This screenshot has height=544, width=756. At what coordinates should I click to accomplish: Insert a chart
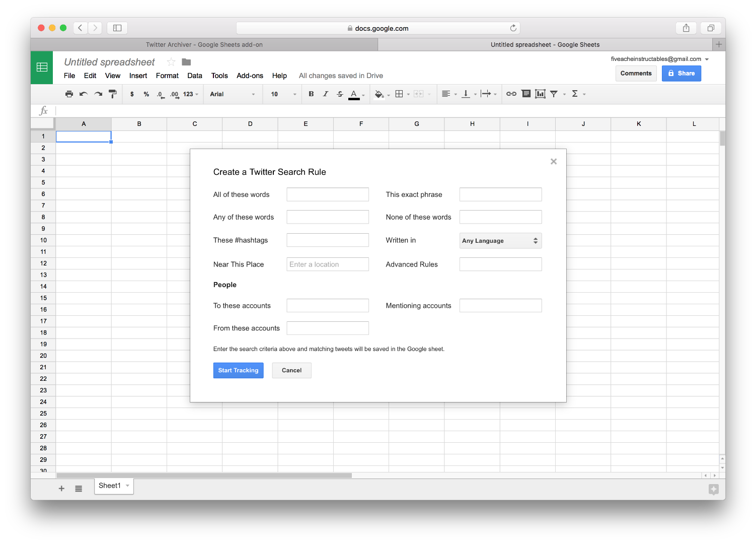coord(540,94)
